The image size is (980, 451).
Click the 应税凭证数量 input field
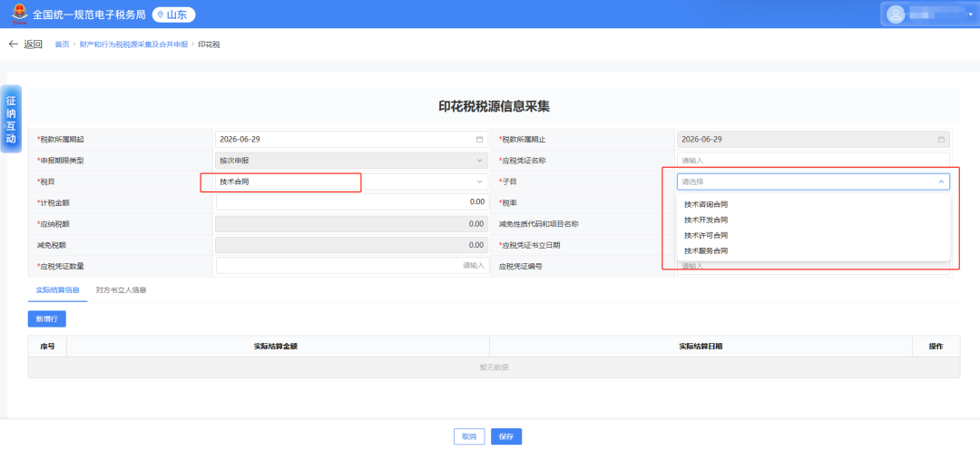coord(351,266)
